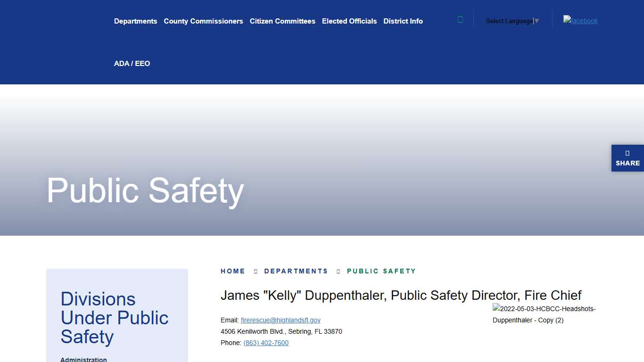Viewport: 644px width, 362px height.
Task: Open the Administration link in the sidebar
Action: [x=83, y=360]
